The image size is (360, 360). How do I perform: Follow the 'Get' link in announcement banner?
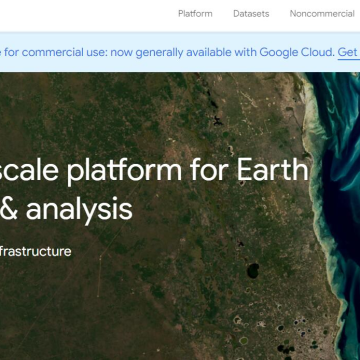pos(348,52)
